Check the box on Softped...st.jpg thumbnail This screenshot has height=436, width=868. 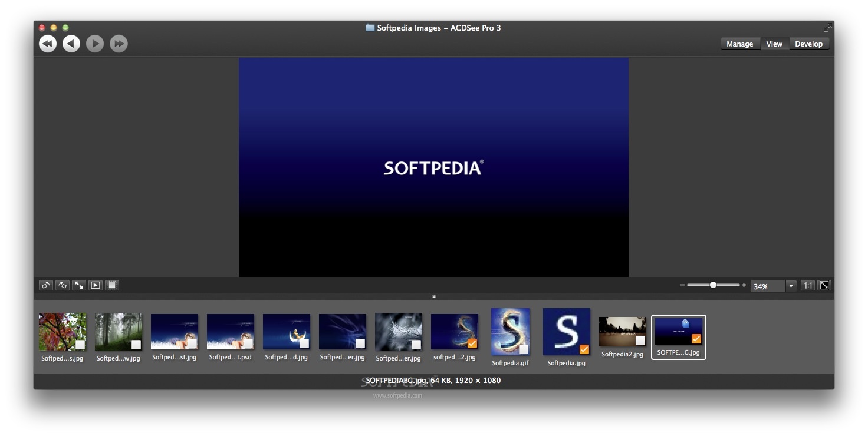pos(192,343)
